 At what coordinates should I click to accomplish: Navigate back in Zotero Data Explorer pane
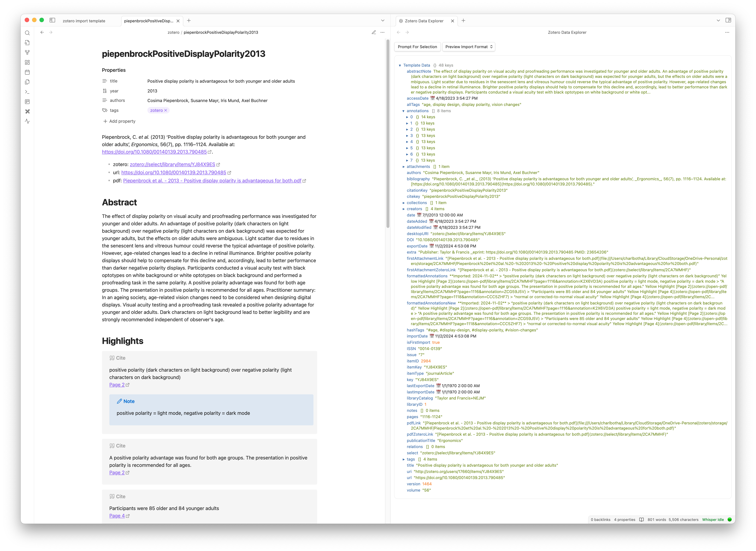click(x=399, y=32)
